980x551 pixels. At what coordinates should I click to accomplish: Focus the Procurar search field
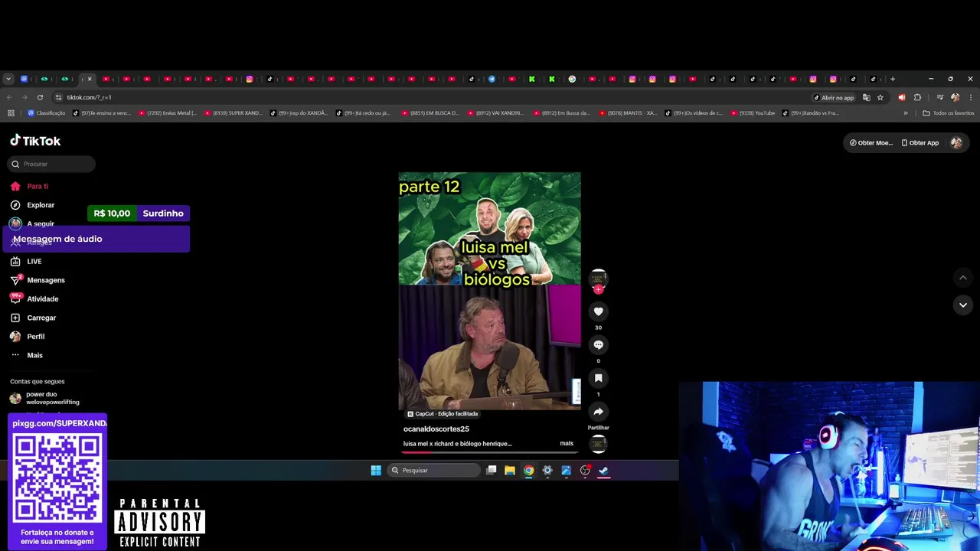tap(52, 164)
